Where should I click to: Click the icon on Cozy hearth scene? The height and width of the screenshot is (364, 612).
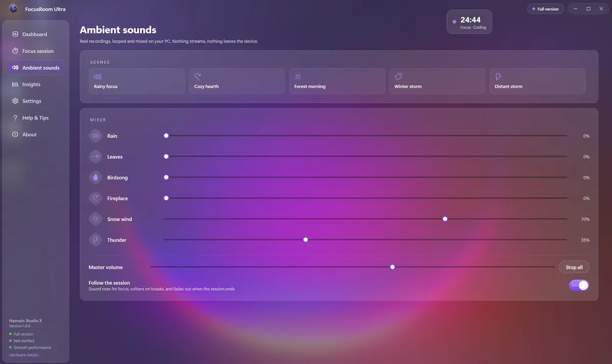pos(198,76)
